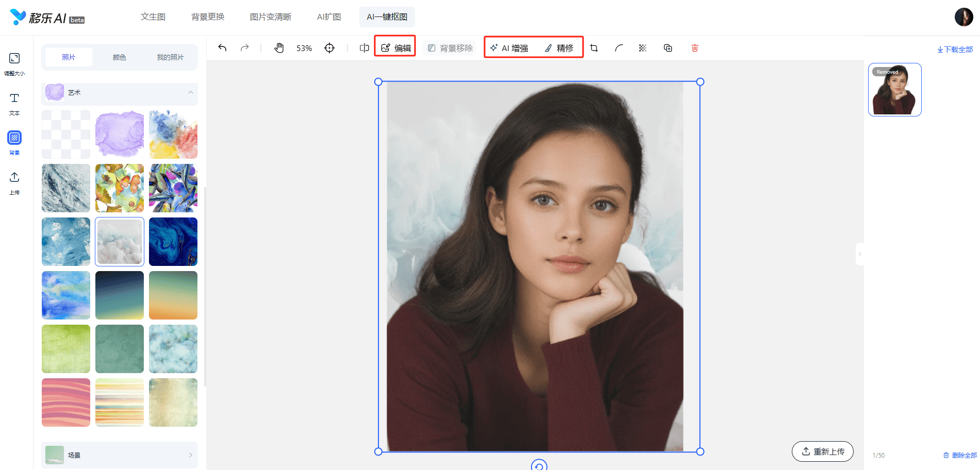Choose the pale blue cloud texture background
The height and width of the screenshot is (470, 980).
[173, 349]
